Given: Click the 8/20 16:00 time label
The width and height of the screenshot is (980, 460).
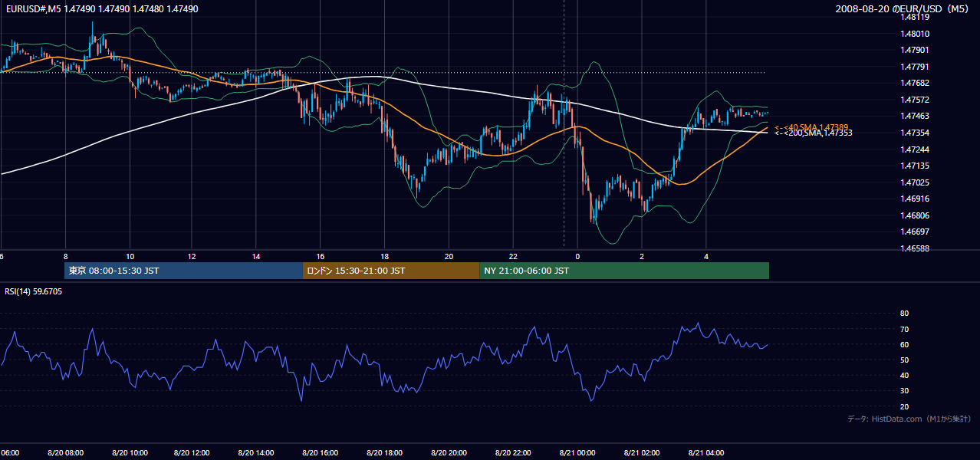Looking at the screenshot, I should pos(321,453).
